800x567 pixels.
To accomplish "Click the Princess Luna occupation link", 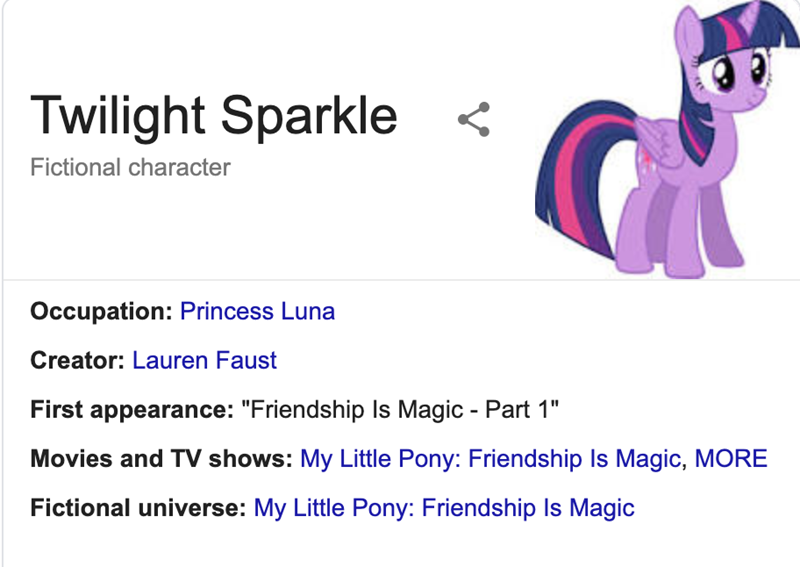I will (257, 311).
